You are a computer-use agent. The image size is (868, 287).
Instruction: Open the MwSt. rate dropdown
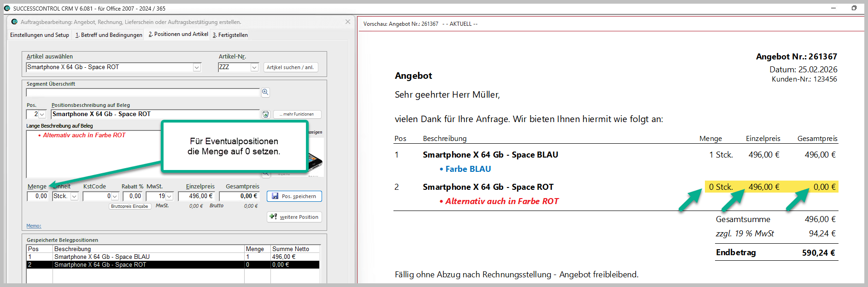[169, 197]
